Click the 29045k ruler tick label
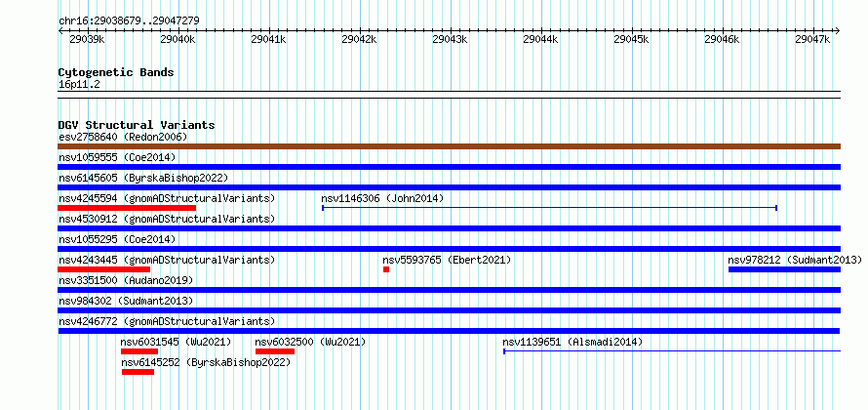The width and height of the screenshot is (868, 410). [x=631, y=39]
